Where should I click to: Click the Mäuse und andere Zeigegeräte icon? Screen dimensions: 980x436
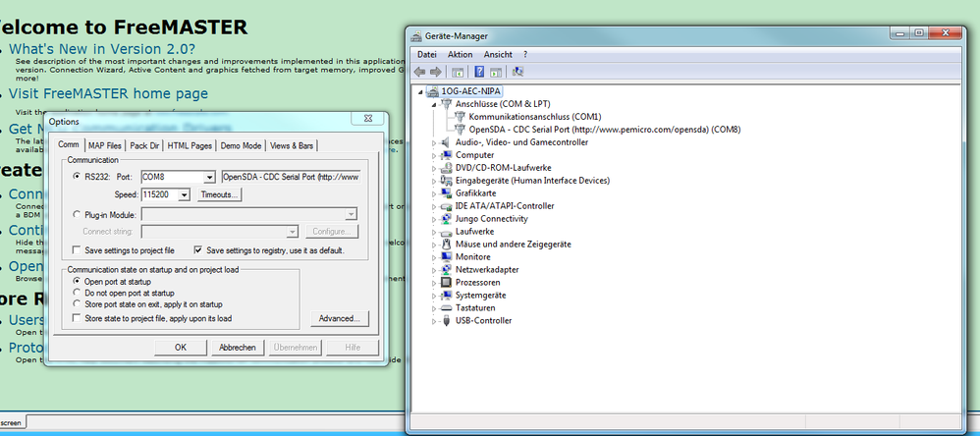pyautogui.click(x=446, y=245)
